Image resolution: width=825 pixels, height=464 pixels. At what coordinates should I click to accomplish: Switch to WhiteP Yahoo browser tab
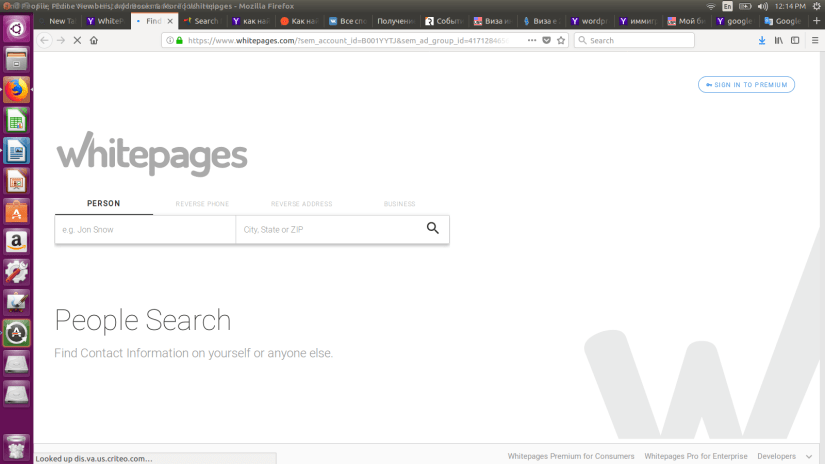click(x=106, y=21)
